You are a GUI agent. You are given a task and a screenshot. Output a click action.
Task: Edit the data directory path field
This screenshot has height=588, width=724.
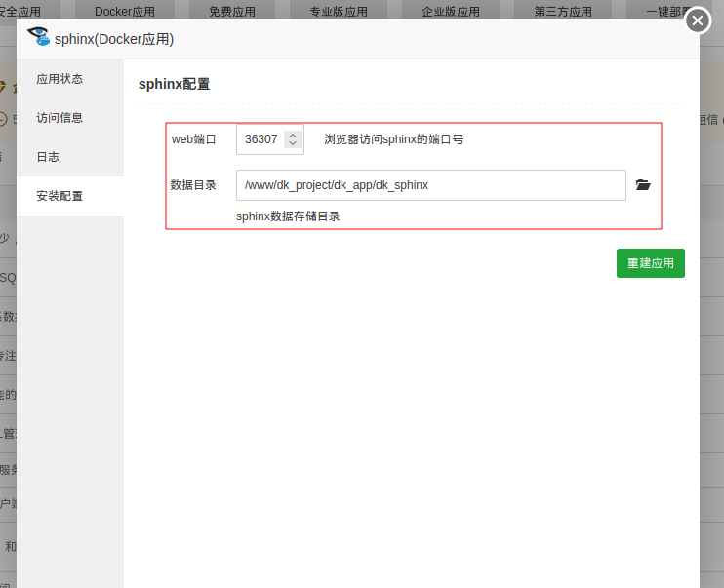tap(431, 185)
